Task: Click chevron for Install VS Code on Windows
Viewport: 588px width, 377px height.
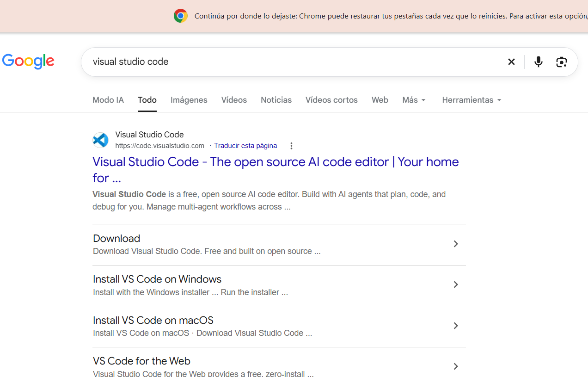Action: click(x=456, y=284)
